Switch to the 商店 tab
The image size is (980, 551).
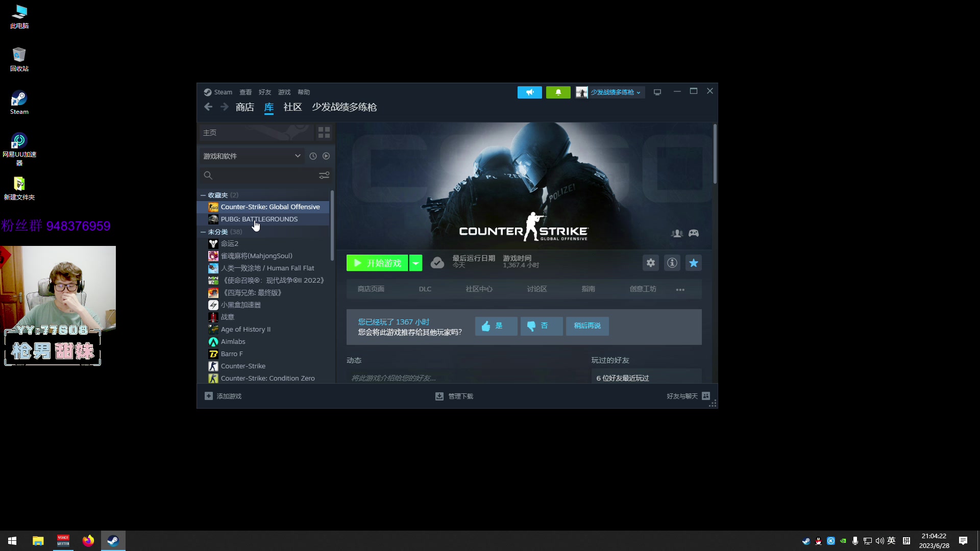coord(245,107)
